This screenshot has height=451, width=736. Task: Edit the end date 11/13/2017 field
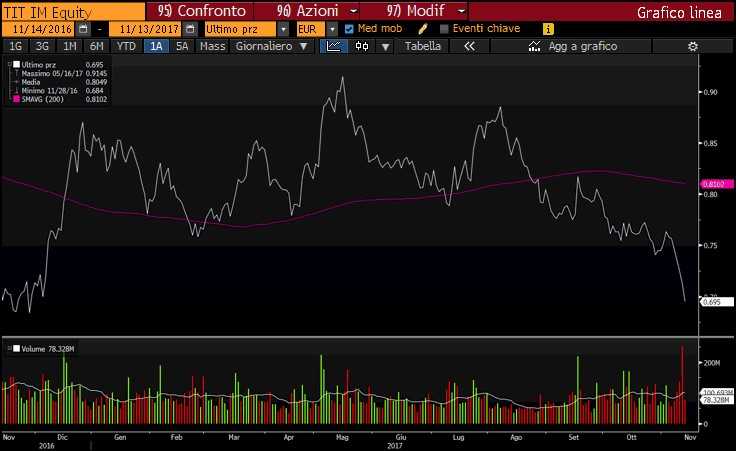tap(146, 29)
